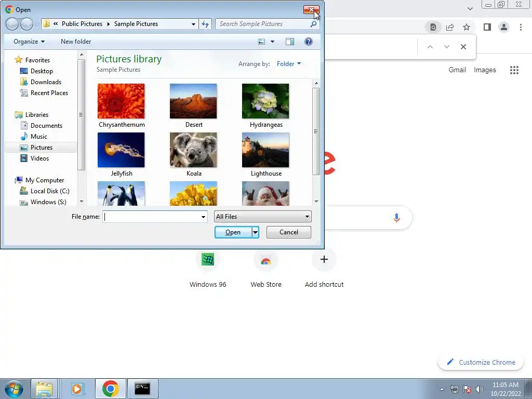Click the Open button
The width and height of the screenshot is (532, 399).
(233, 232)
